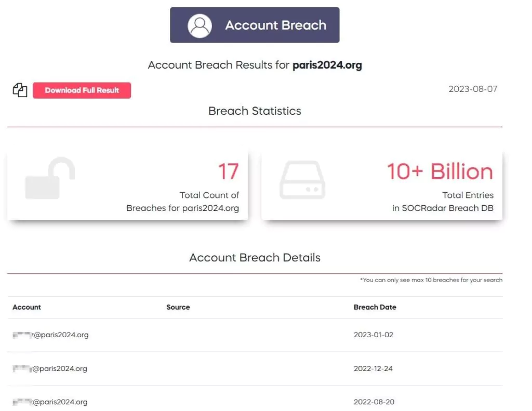Click 'Total Count of Breaches' label
Image resolution: width=532 pixels, height=411 pixels.
[182, 202]
